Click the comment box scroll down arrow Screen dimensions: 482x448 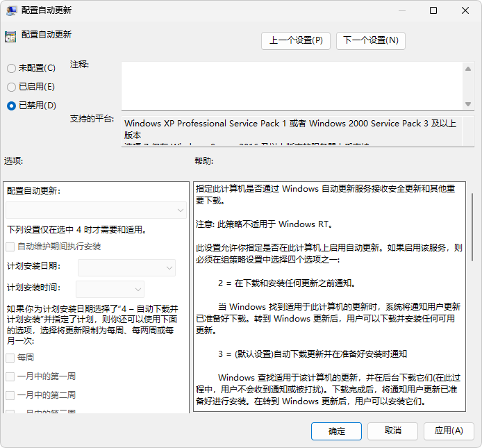coord(468,104)
